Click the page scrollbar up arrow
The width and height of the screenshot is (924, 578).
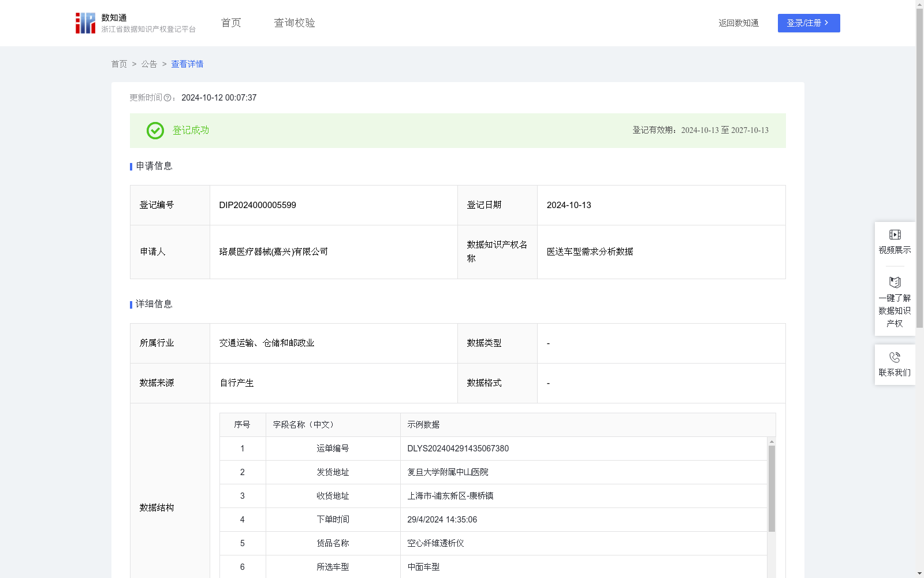click(x=919, y=4)
